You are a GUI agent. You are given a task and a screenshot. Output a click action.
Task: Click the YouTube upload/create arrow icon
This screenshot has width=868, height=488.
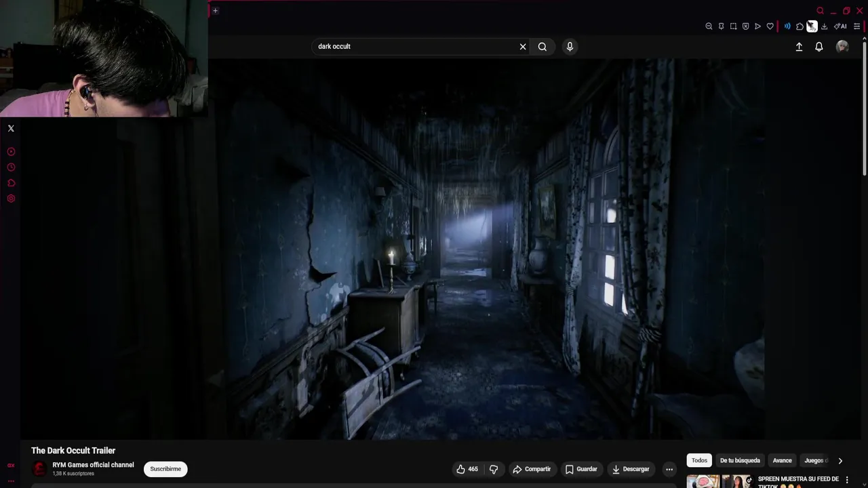click(799, 47)
